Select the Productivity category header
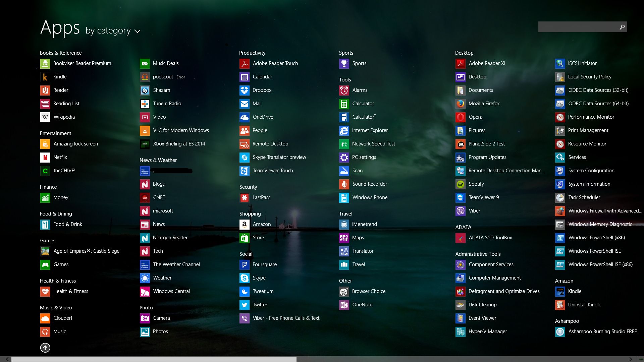Viewport: 644px width, 362px height. click(x=252, y=53)
